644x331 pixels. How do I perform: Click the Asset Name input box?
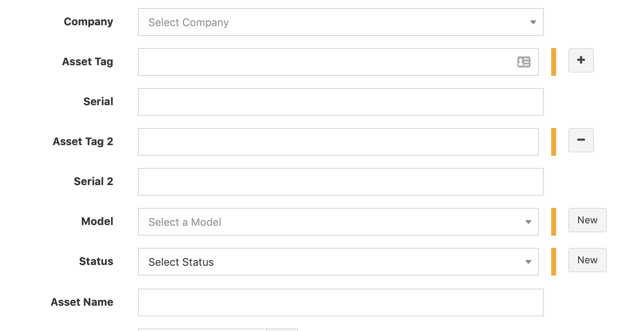(340, 302)
